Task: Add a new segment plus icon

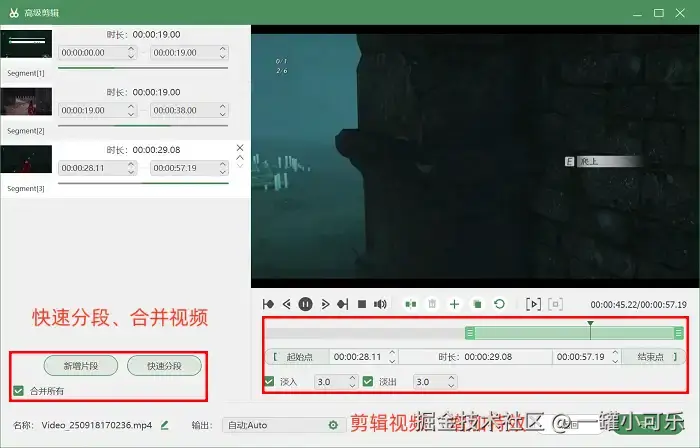Action: (x=454, y=304)
